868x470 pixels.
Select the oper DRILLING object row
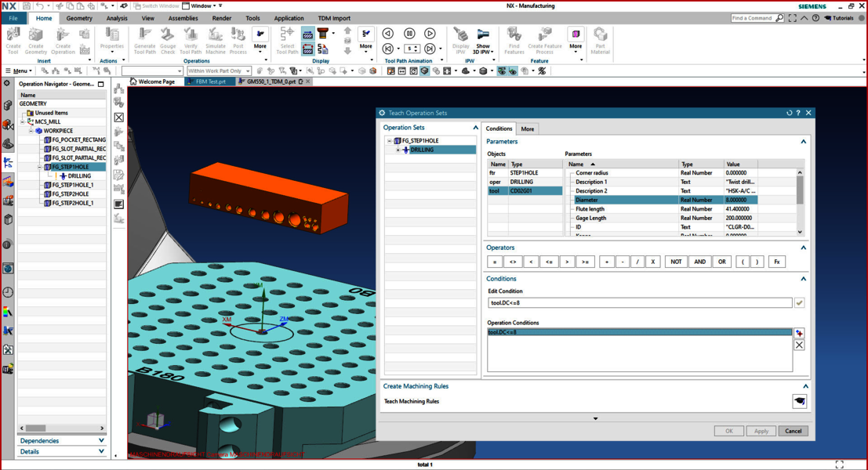(525, 182)
